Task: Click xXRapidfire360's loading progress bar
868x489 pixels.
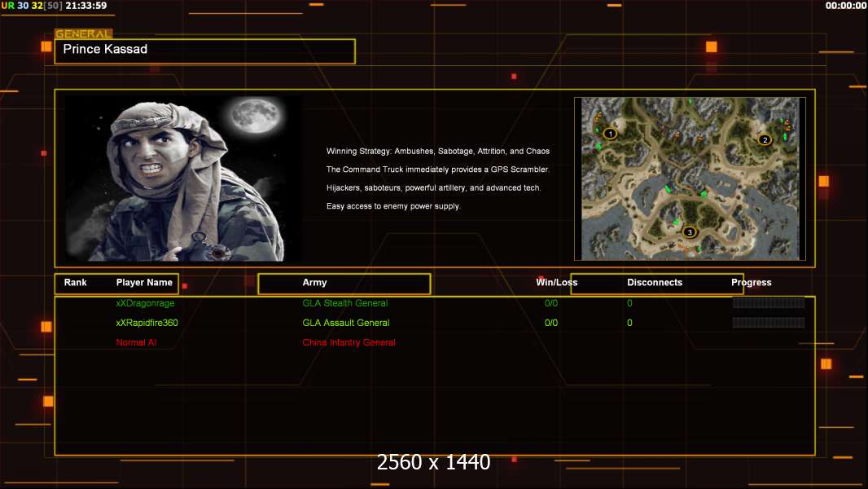Action: (768, 323)
